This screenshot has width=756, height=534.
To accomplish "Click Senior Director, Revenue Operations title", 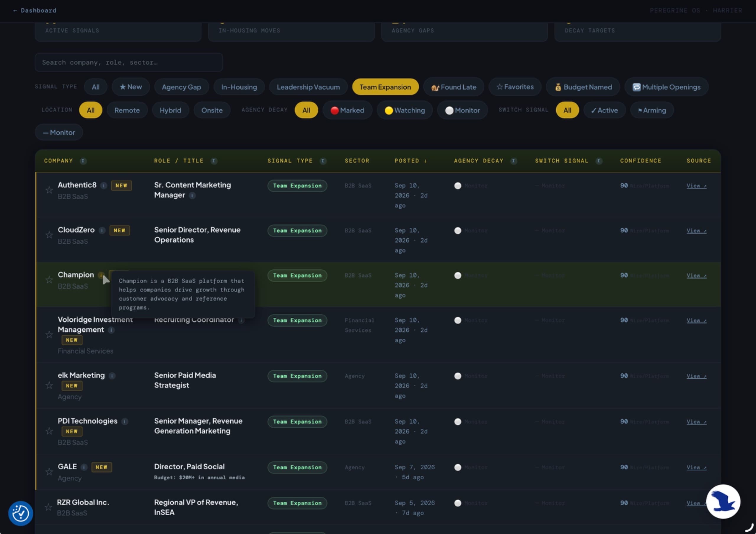I will tap(197, 235).
